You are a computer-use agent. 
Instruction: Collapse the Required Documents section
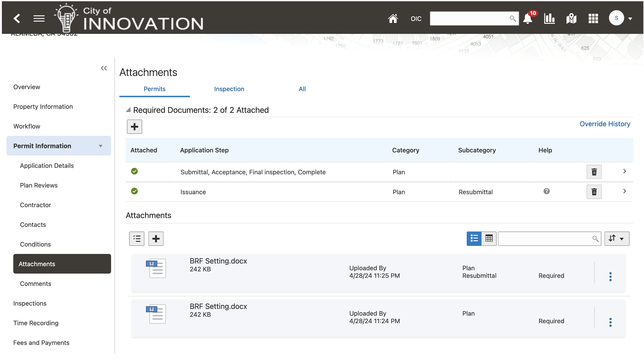[x=128, y=110]
